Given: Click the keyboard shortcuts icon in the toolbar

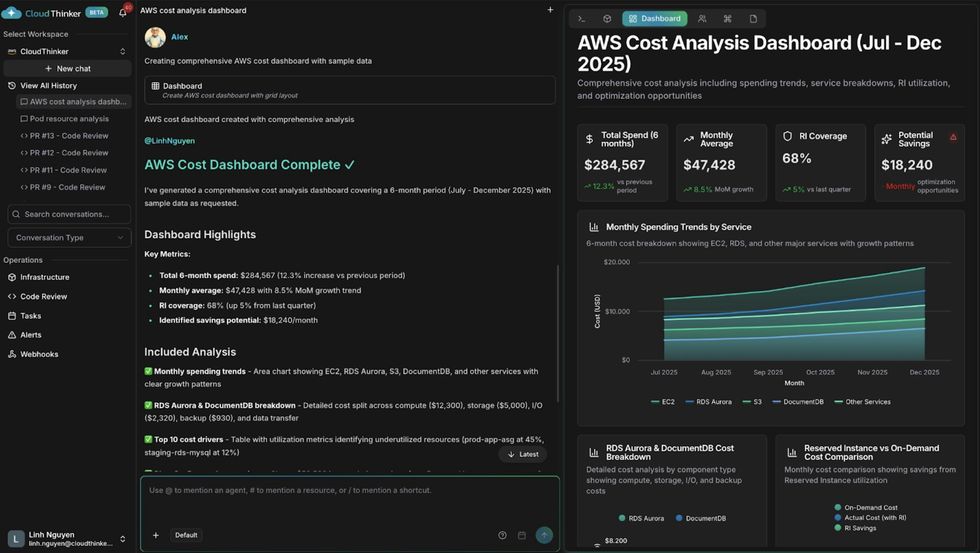Looking at the screenshot, I should point(727,19).
